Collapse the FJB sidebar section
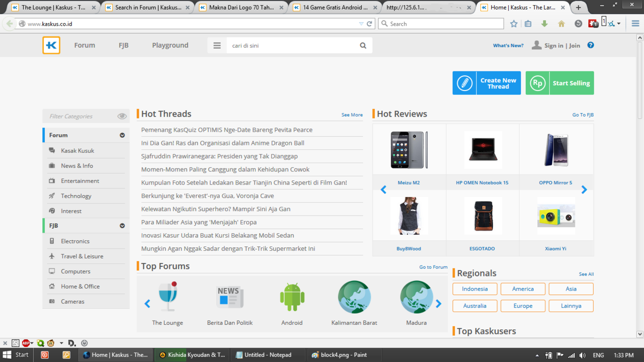 click(122, 226)
